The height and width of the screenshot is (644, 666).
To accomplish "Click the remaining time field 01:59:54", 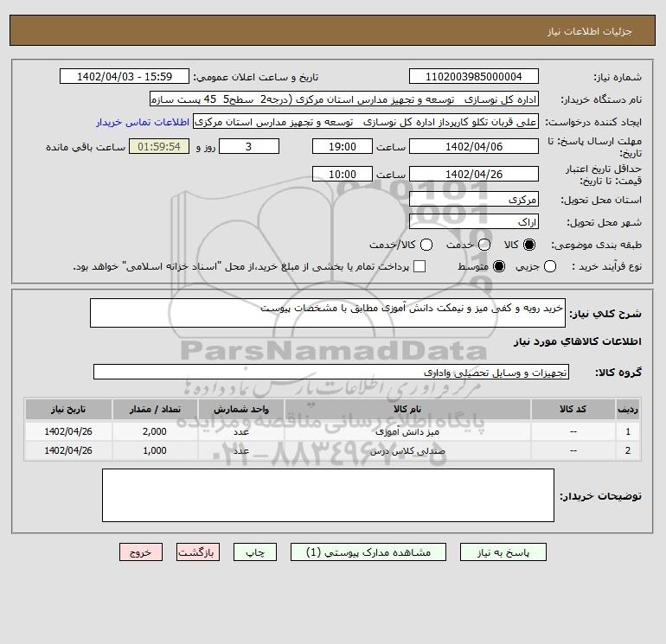I will tap(159, 146).
